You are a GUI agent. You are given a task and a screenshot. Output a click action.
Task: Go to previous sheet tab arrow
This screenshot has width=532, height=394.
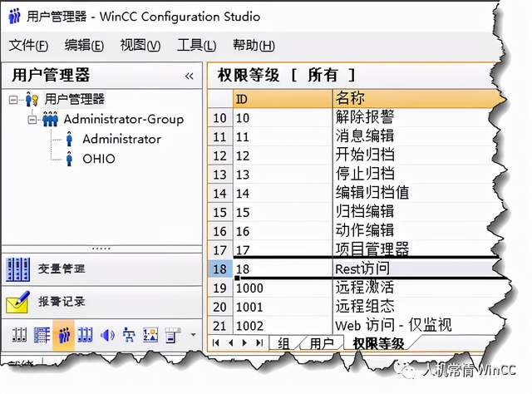231,342
